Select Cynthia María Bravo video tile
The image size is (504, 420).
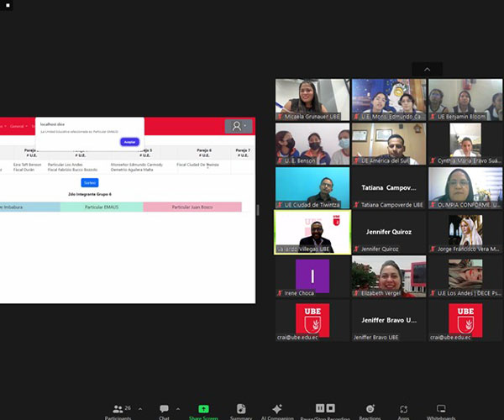465,144
